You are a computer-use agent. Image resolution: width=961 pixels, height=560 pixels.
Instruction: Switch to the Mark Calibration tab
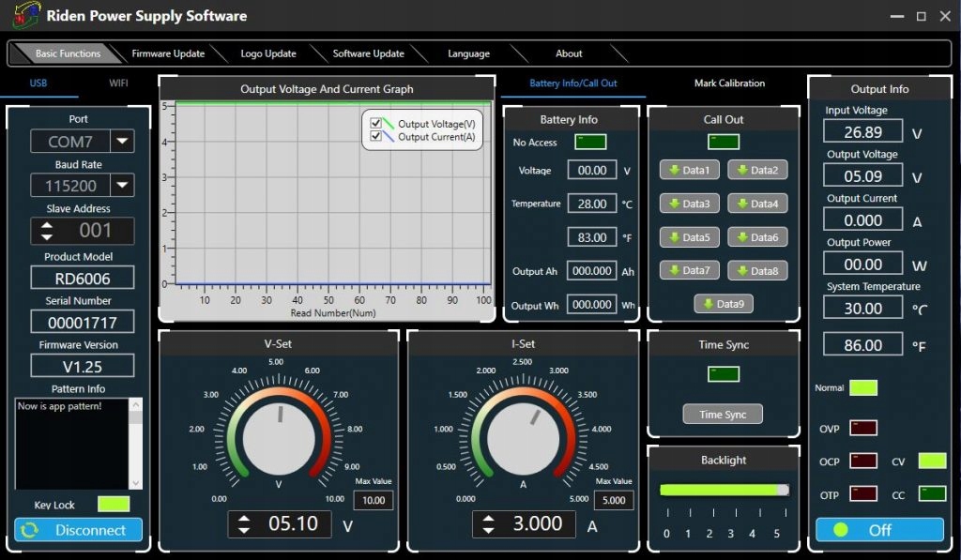click(x=729, y=83)
